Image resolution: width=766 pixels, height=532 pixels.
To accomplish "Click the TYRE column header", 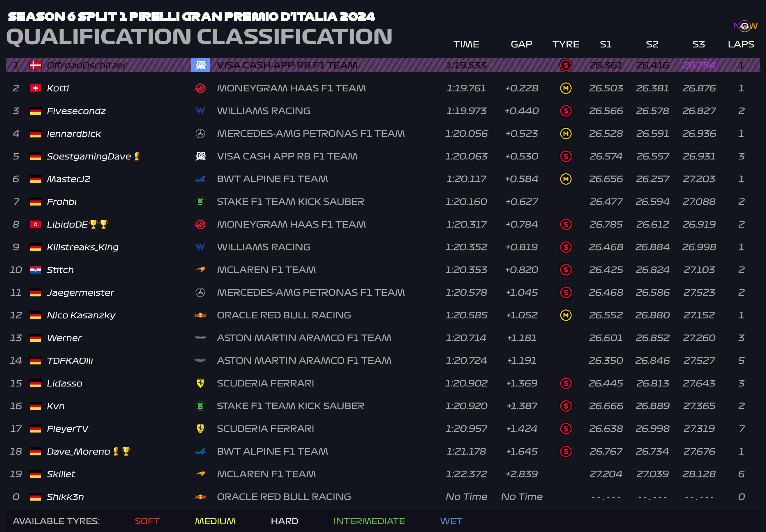I will (x=566, y=44).
